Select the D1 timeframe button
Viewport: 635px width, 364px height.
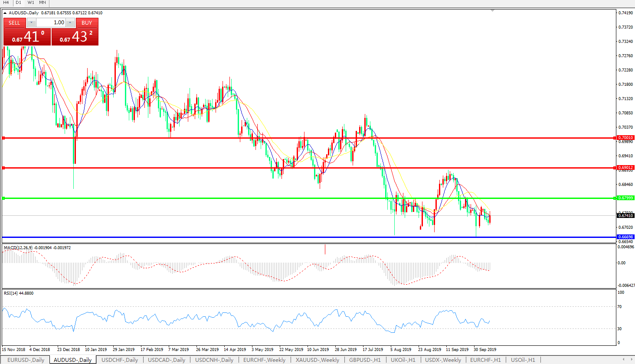point(18,3)
